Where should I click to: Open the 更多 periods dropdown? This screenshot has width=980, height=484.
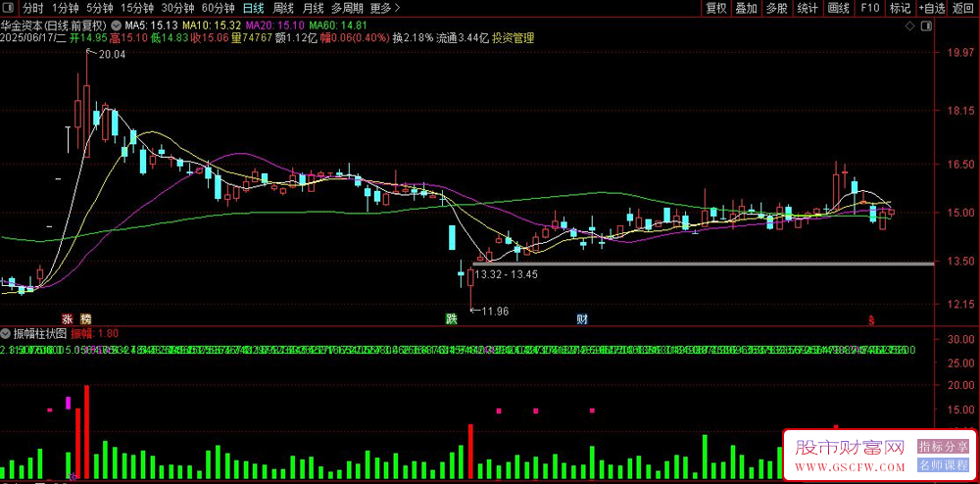click(x=385, y=8)
